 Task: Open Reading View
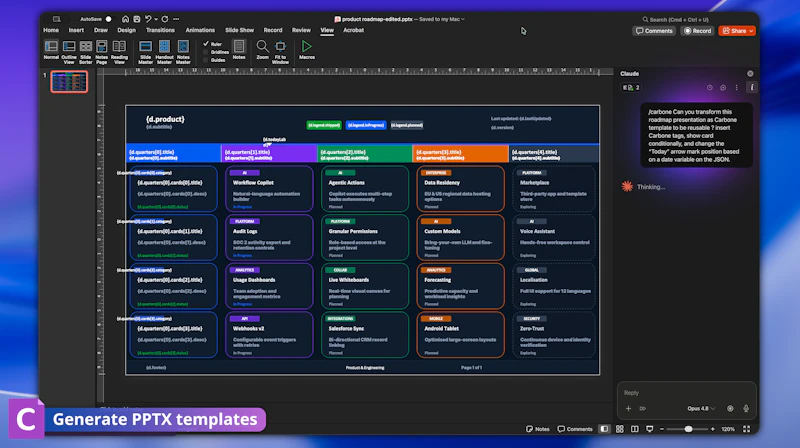119,52
